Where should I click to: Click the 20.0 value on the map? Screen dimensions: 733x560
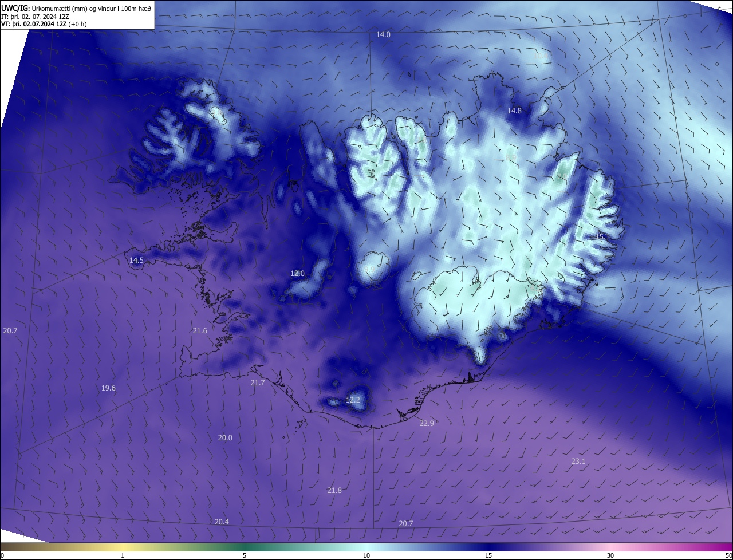[225, 438]
